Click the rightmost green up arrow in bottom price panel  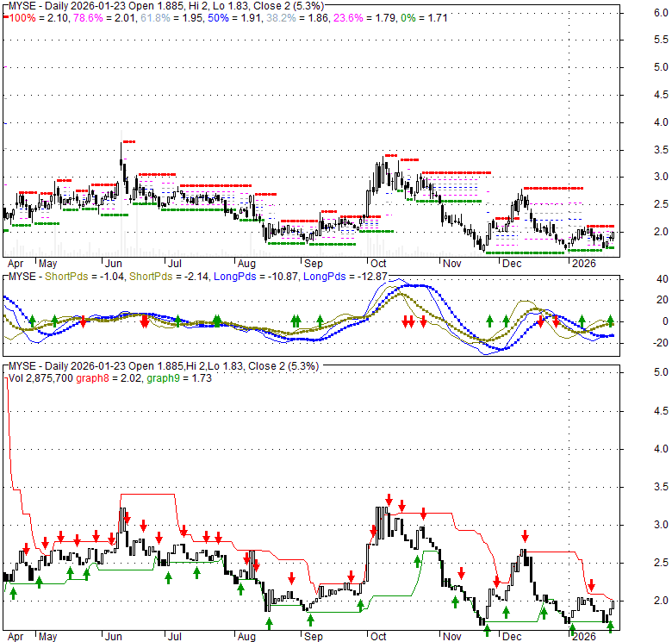[x=610, y=627]
